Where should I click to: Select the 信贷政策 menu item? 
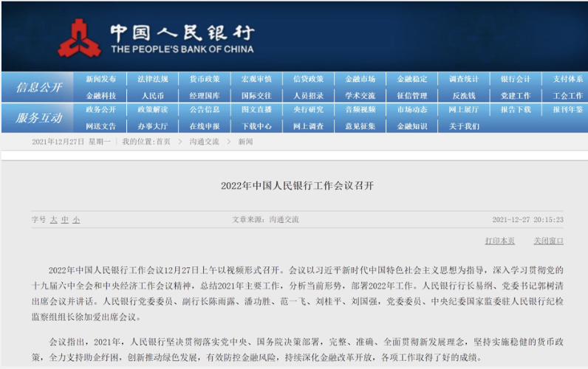coord(308,79)
